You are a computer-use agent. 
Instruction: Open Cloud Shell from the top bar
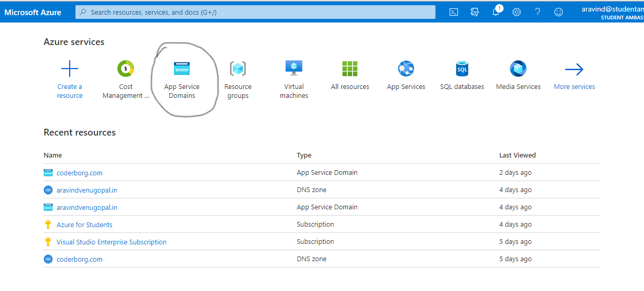pos(454,12)
